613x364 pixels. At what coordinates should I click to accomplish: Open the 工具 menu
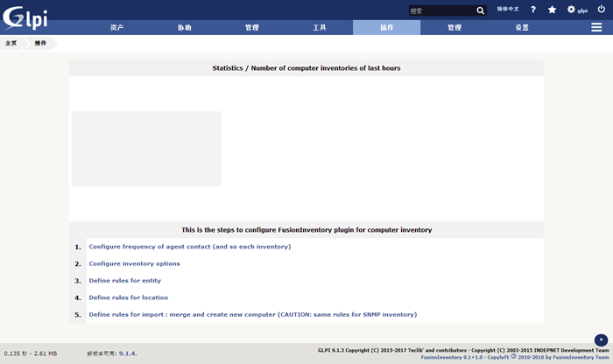coord(319,27)
